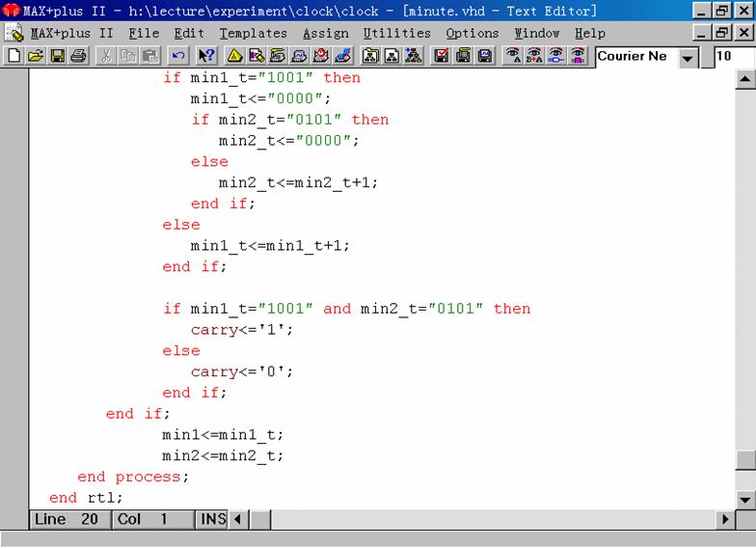Image resolution: width=756 pixels, height=548 pixels.
Task: Restore the minute.vhd document window
Action: [x=722, y=33]
